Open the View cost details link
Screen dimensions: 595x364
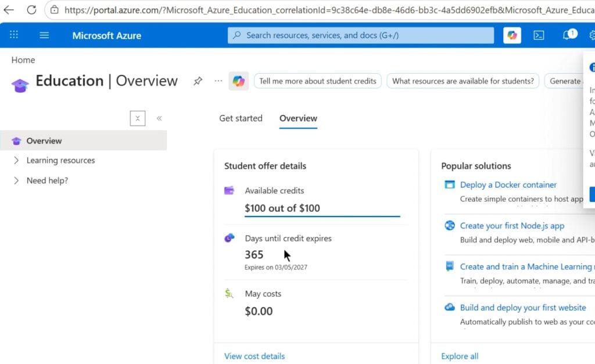pyautogui.click(x=255, y=356)
